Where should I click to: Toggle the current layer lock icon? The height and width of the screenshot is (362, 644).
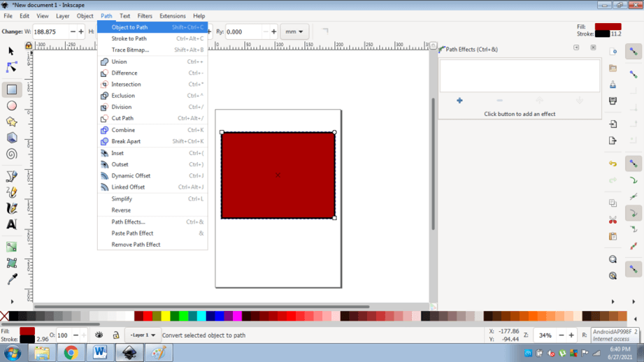click(116, 335)
